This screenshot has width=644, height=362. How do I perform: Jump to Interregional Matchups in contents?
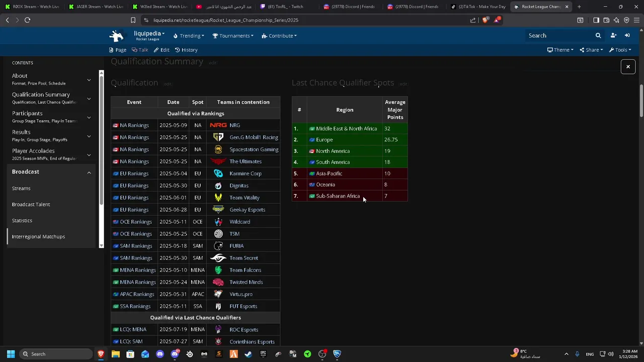click(38, 236)
